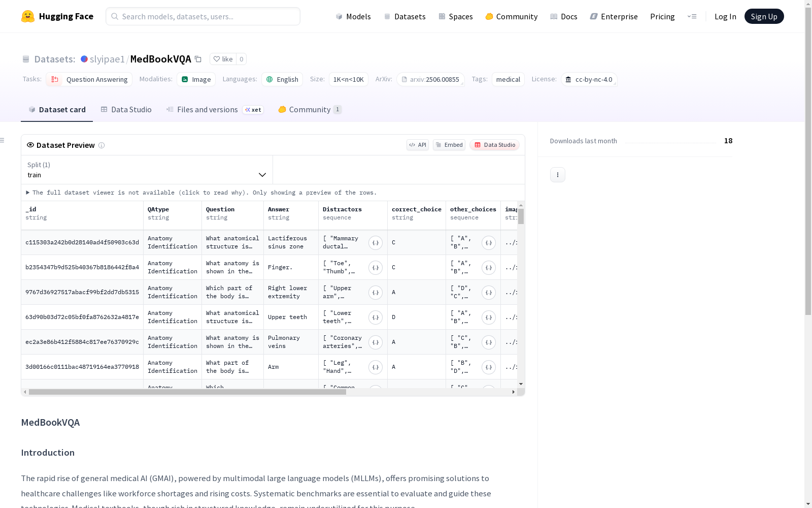
Task: Open Community in top navigation
Action: (x=512, y=16)
